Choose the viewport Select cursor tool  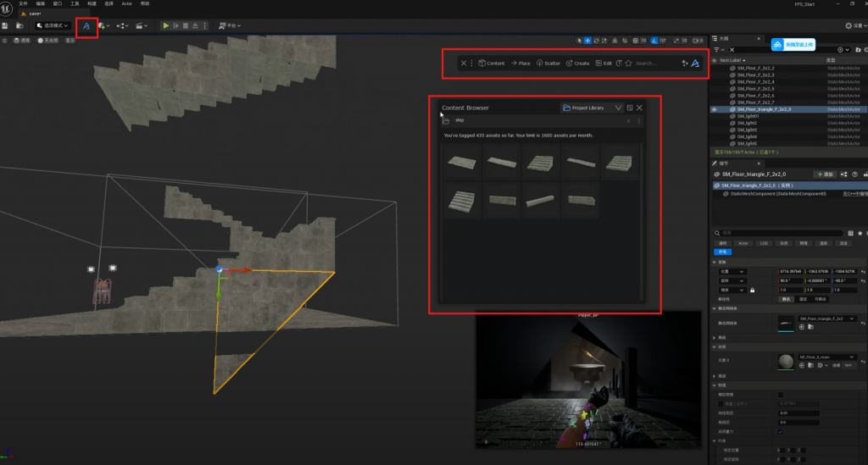coord(579,41)
